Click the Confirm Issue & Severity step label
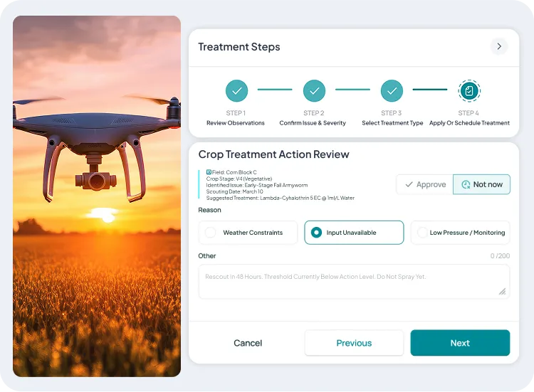 pyautogui.click(x=313, y=123)
